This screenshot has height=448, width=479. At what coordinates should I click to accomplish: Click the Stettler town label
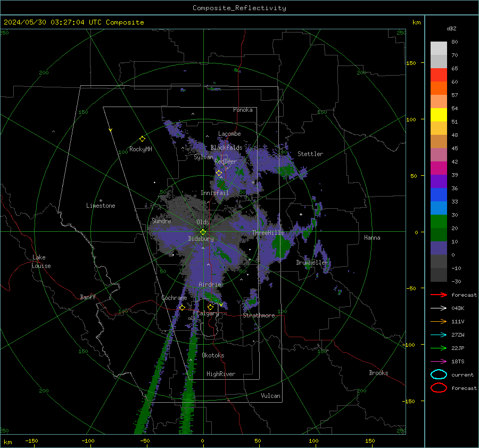tap(310, 154)
